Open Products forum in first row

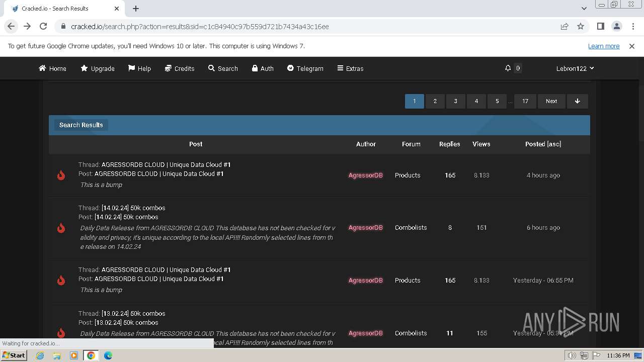pos(408,175)
